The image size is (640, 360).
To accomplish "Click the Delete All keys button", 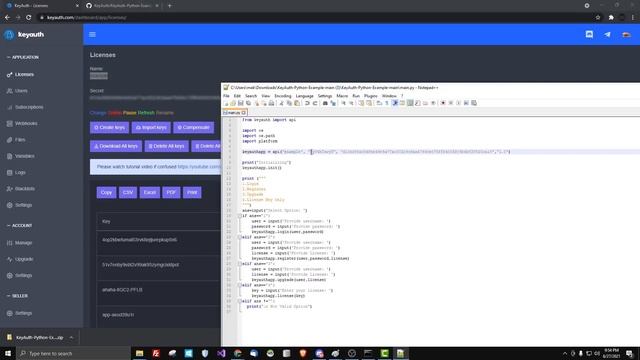I will click(x=167, y=146).
